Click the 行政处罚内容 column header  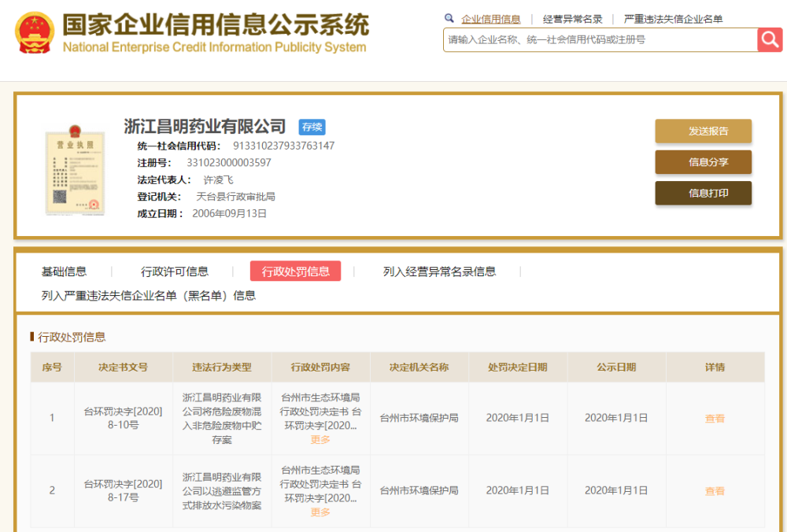(320, 368)
